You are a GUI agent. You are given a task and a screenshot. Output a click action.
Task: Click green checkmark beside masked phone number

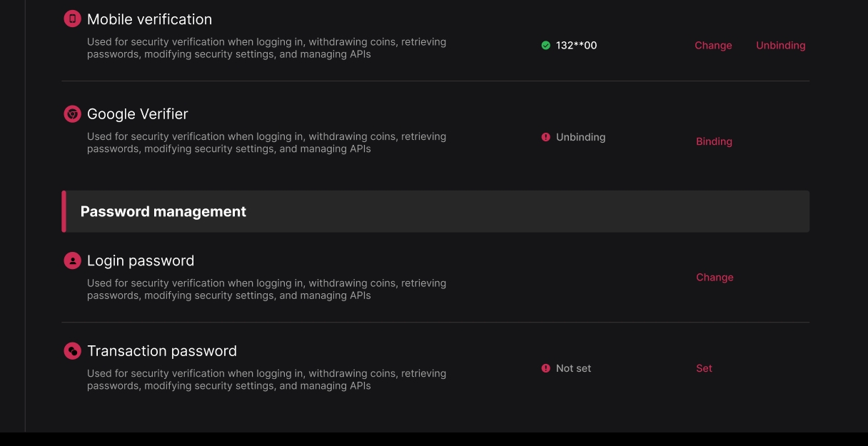click(x=546, y=46)
